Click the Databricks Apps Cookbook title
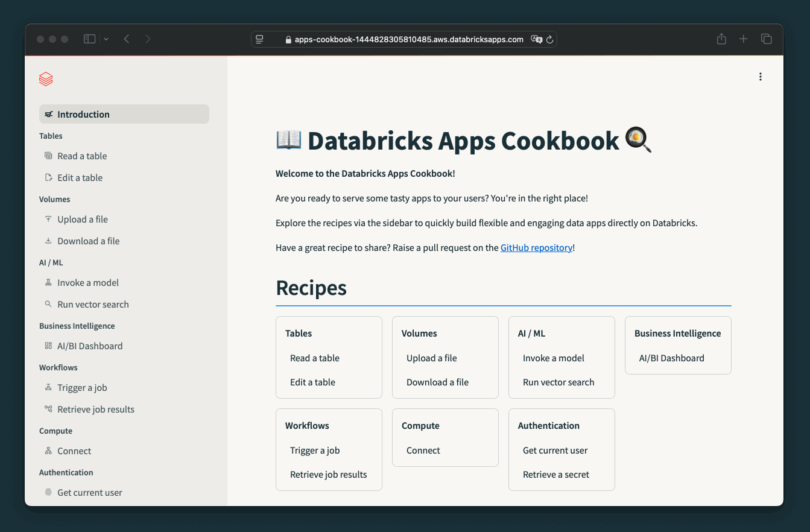 coord(463,141)
